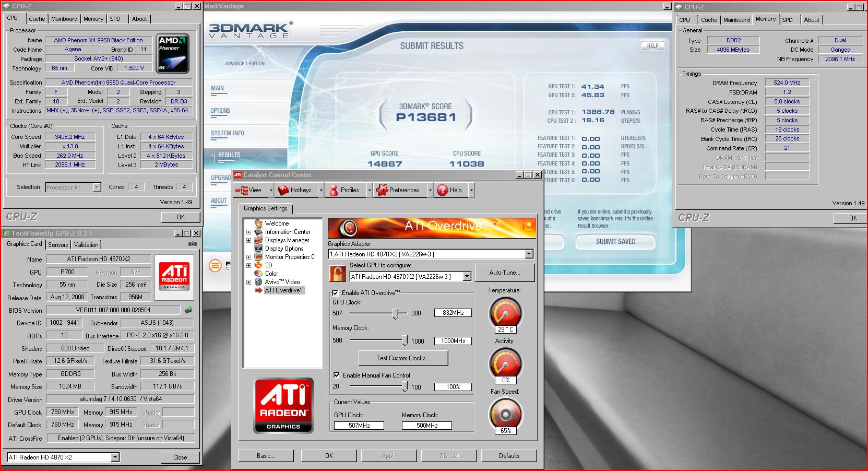Image resolution: width=868 pixels, height=471 pixels.
Task: Open the Graphics Settings tab
Action: [265, 208]
